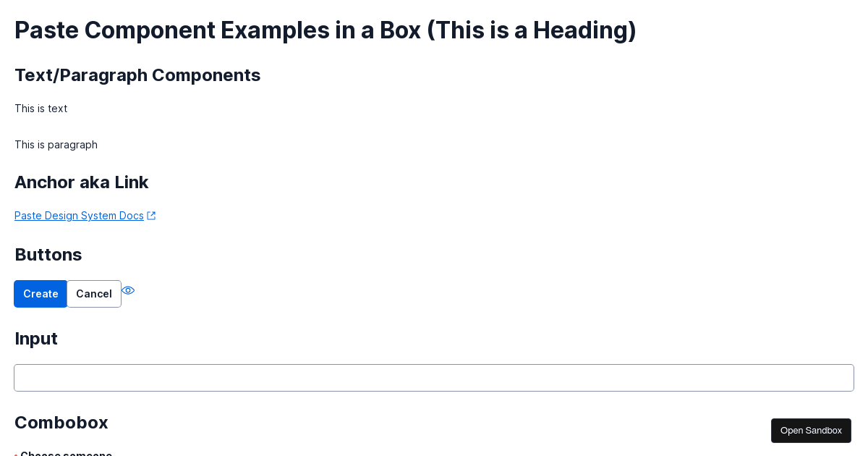Click the This is paragraph line

(x=56, y=145)
